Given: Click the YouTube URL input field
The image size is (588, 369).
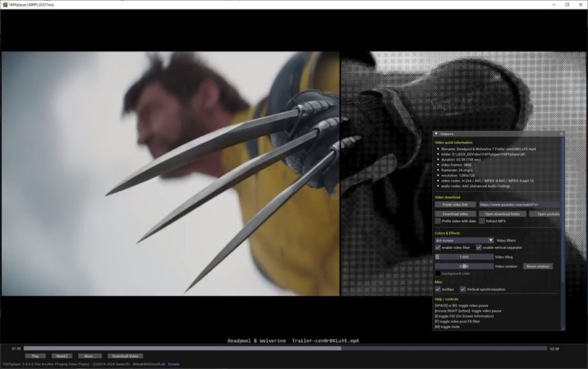Looking at the screenshot, I should click(519, 205).
